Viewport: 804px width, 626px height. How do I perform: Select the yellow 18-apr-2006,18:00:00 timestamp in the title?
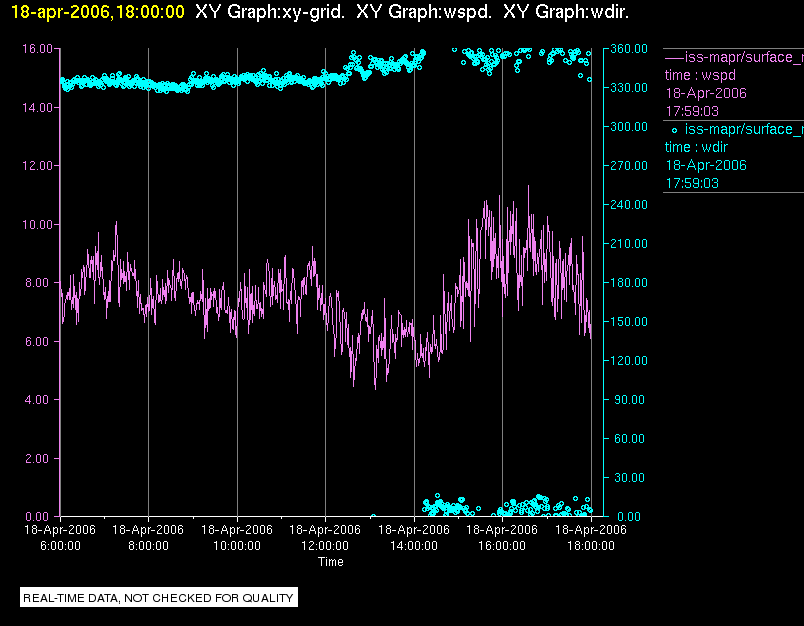(97, 12)
